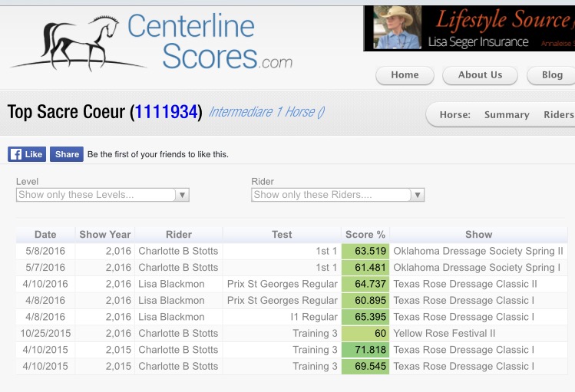Click the 69.545 score cell
This screenshot has width=575, height=392.
[365, 367]
